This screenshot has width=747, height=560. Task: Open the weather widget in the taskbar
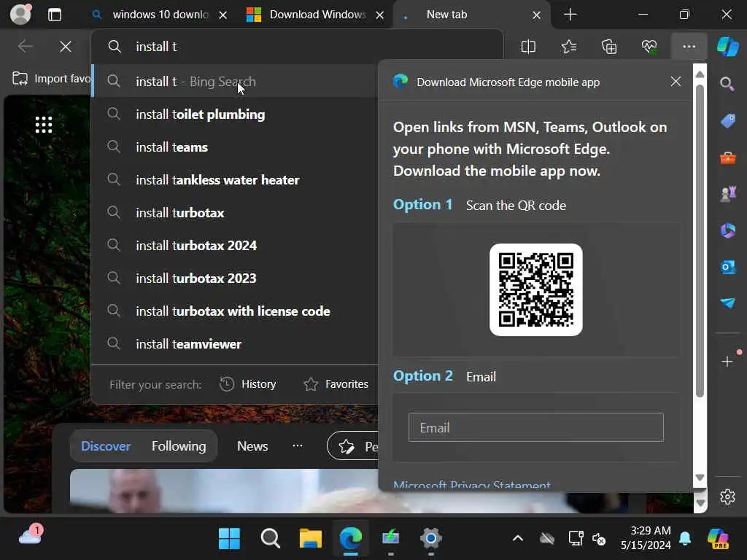pos(31,534)
